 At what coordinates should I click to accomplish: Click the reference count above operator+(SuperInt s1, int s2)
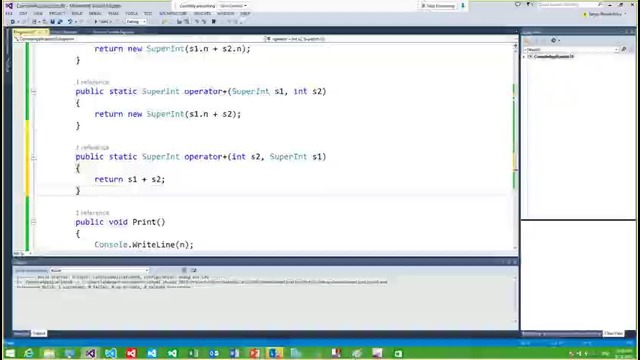click(x=92, y=82)
